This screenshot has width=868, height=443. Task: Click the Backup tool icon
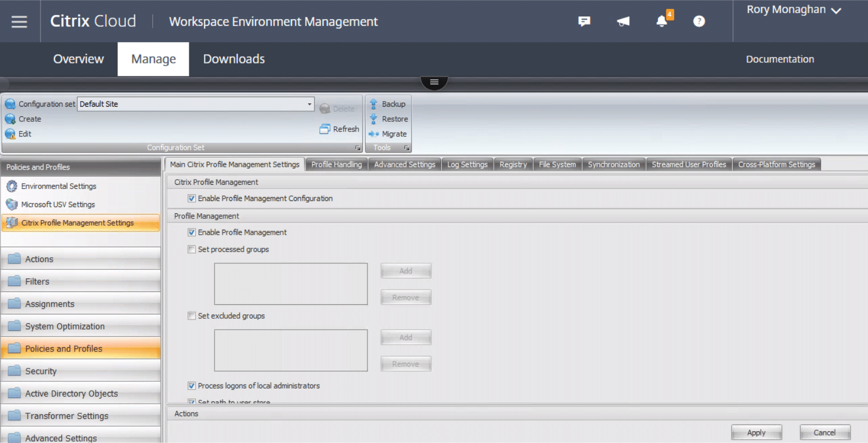click(x=374, y=104)
